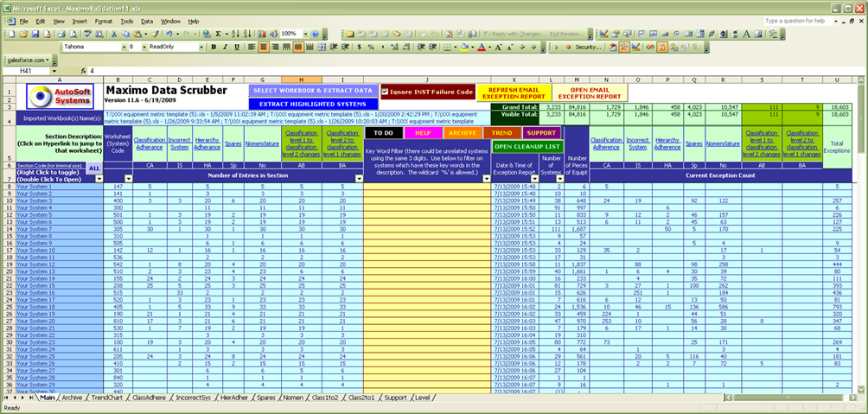Click the Open Cleanup List button
The image size is (868, 414).
click(x=527, y=147)
